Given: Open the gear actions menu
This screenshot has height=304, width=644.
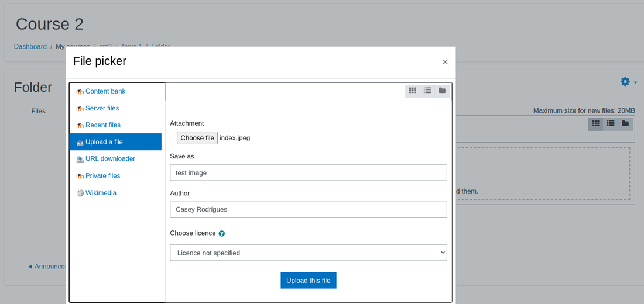Looking at the screenshot, I should (x=629, y=82).
